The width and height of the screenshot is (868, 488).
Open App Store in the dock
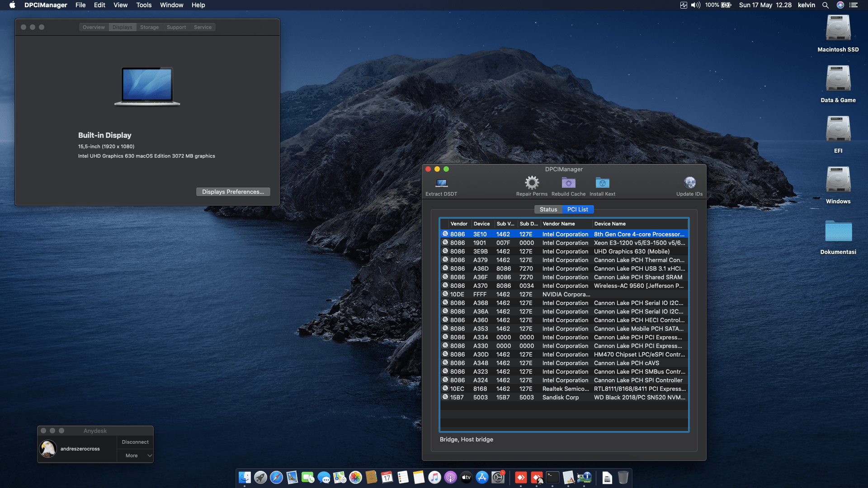[x=482, y=477]
